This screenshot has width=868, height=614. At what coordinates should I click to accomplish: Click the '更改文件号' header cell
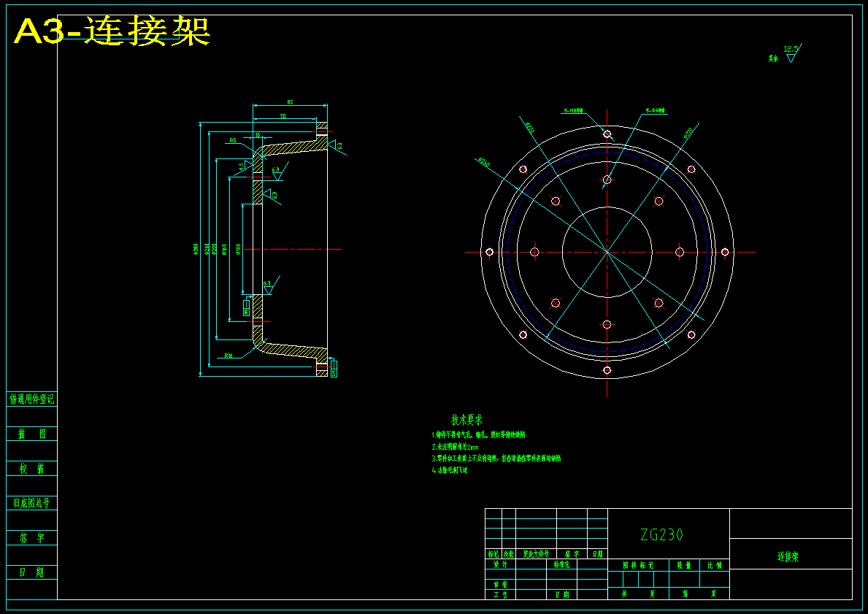point(536,553)
